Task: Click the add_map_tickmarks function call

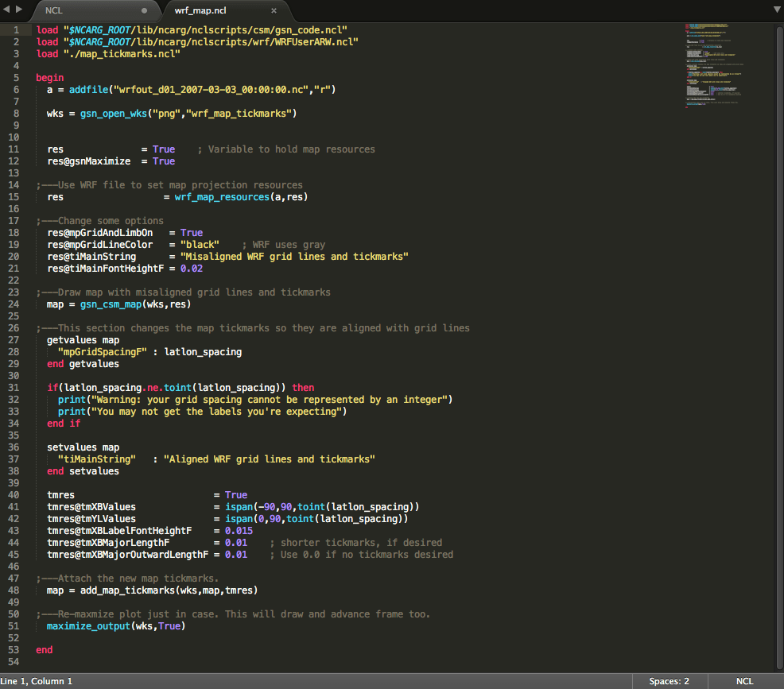Action: pyautogui.click(x=127, y=590)
